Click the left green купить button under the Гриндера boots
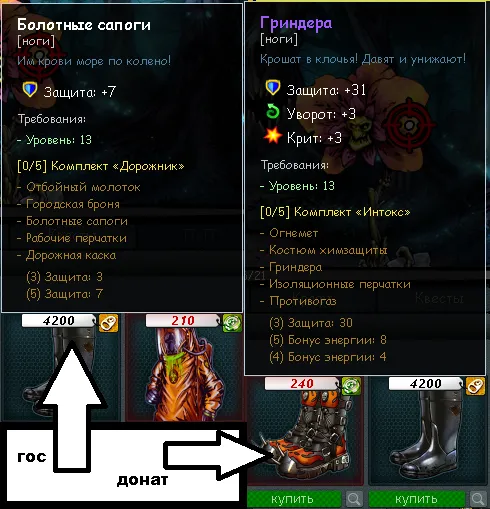490x509 pixels. [x=294, y=499]
